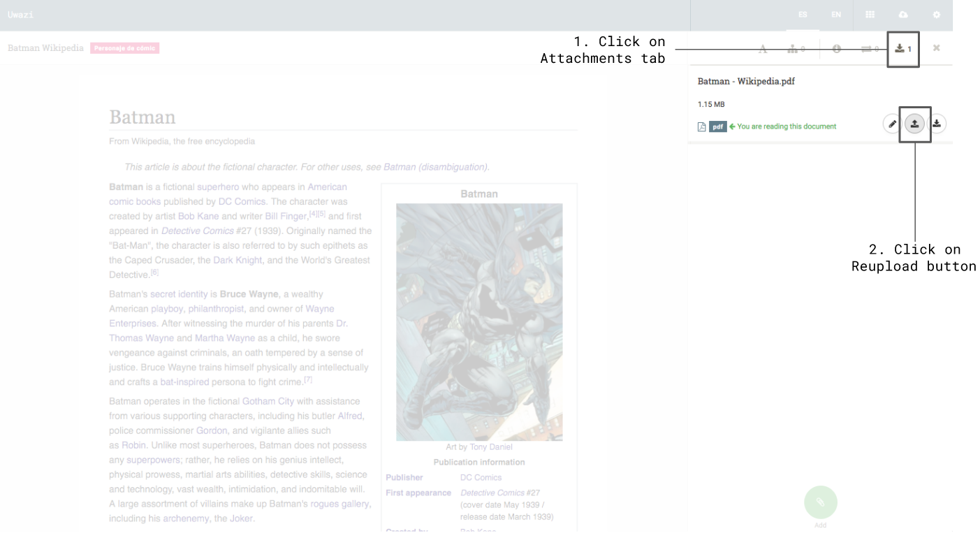The height and width of the screenshot is (538, 980).
Task: Follow the Detective Comics link in article text
Action: [198, 231]
